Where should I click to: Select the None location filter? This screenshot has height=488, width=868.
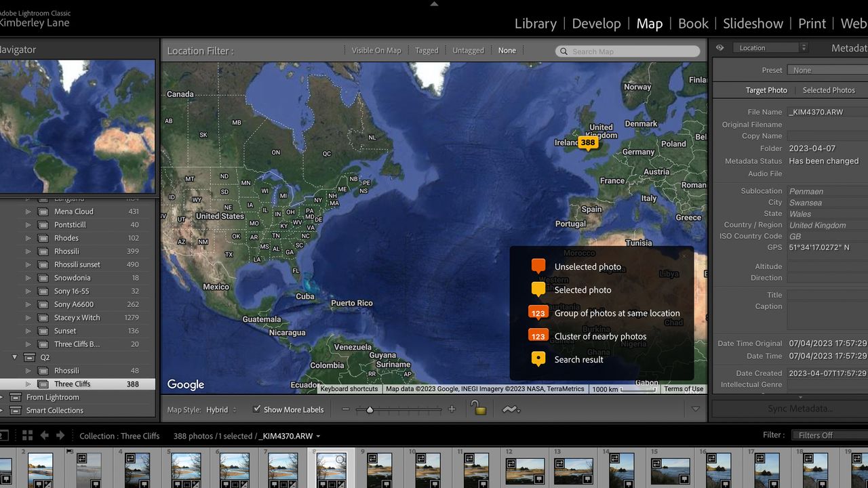(x=507, y=50)
